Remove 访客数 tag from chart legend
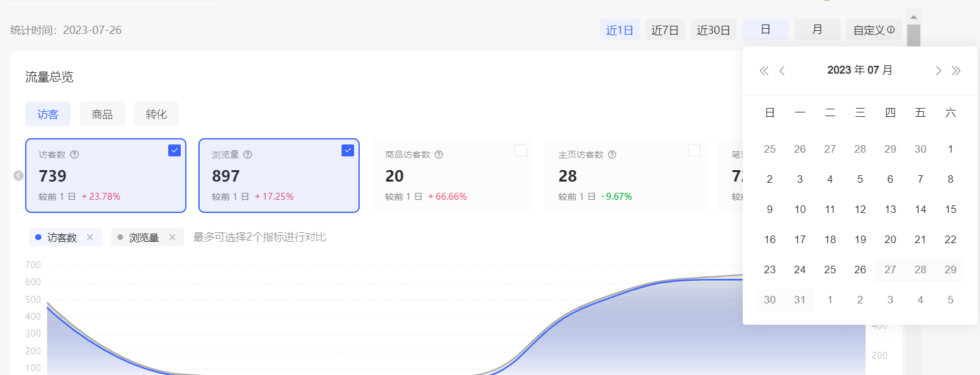Screen dimensions: 980x375 [90, 237]
